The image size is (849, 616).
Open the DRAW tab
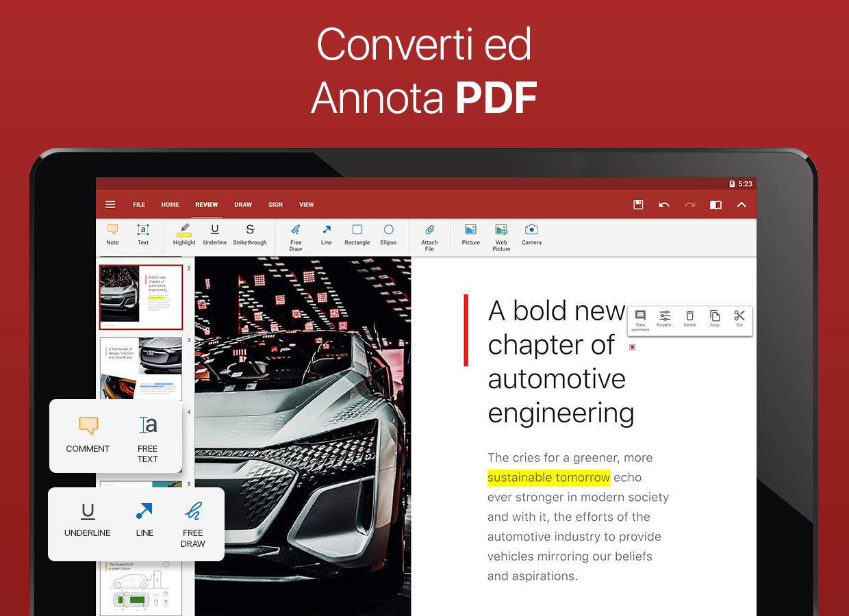(243, 205)
